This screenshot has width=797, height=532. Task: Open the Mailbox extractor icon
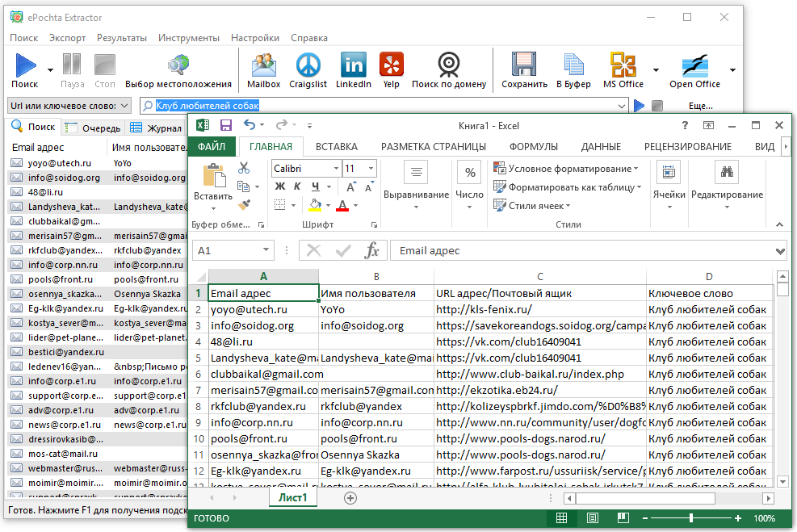pos(264,65)
